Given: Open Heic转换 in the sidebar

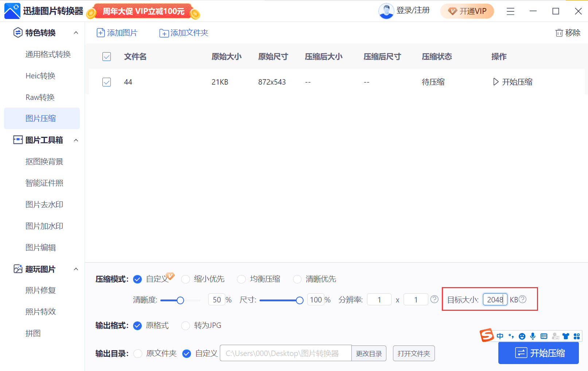Looking at the screenshot, I should [40, 76].
